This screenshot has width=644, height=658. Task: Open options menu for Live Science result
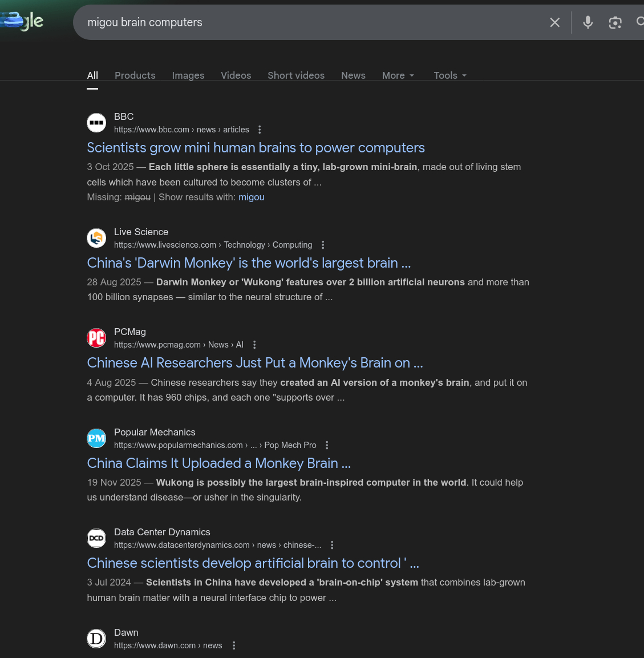point(323,245)
